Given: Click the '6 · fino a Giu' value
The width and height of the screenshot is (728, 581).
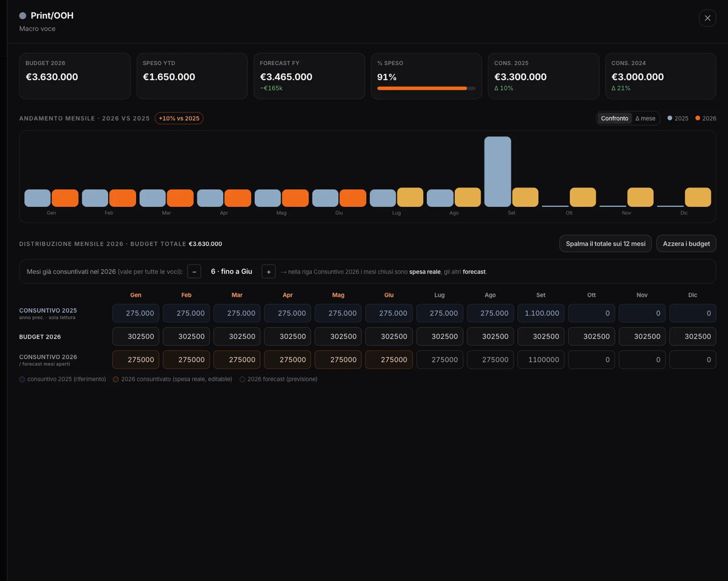Looking at the screenshot, I should (231, 271).
